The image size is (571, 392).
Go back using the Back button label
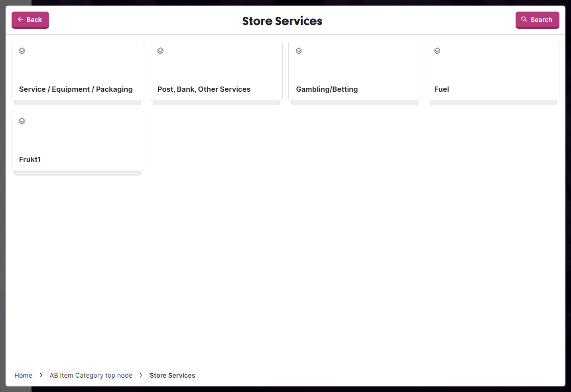pos(34,20)
